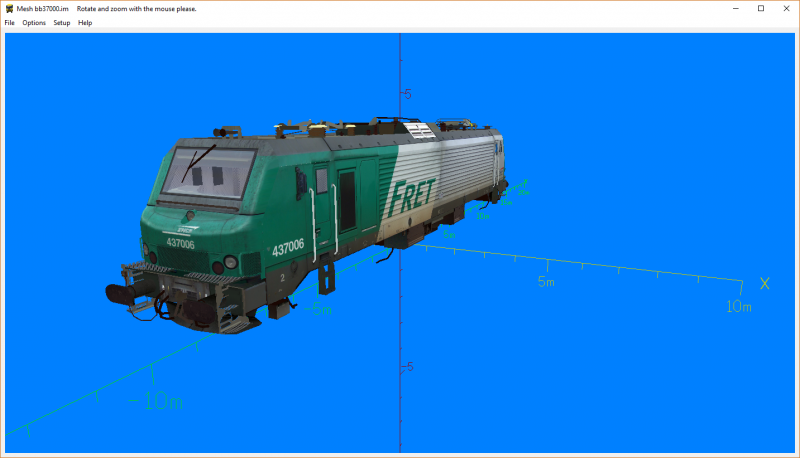This screenshot has width=800, height=458.
Task: Maximize the mesh viewer window
Action: 761,9
